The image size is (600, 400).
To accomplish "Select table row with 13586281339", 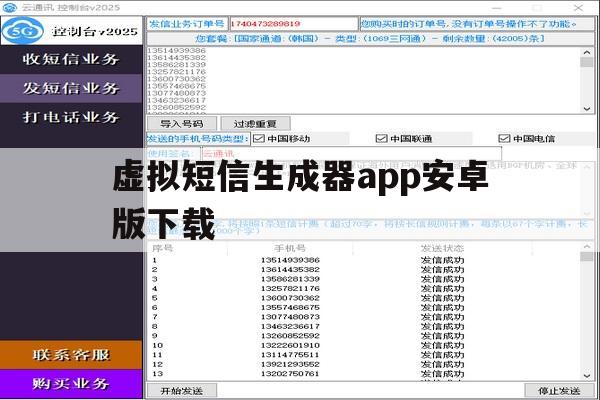I will coord(364,279).
